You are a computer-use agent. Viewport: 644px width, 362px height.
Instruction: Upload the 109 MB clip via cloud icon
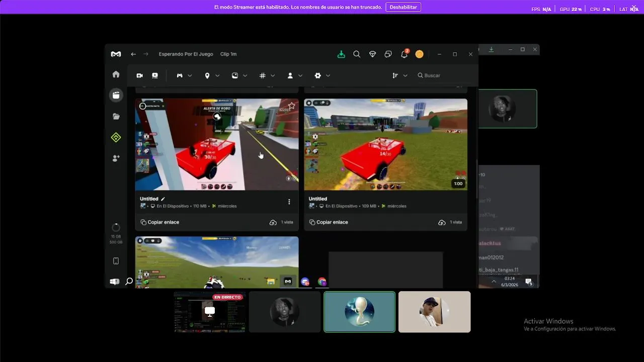[442, 222]
